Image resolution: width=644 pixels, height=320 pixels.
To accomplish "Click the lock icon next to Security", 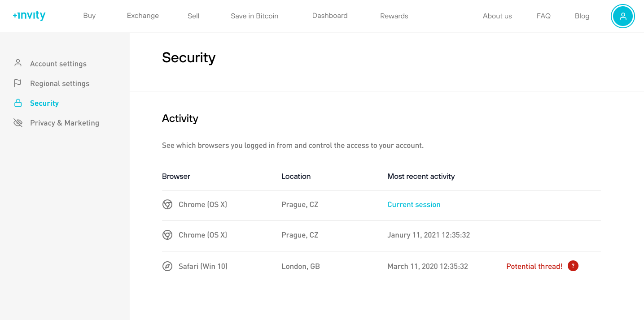I will [x=18, y=103].
